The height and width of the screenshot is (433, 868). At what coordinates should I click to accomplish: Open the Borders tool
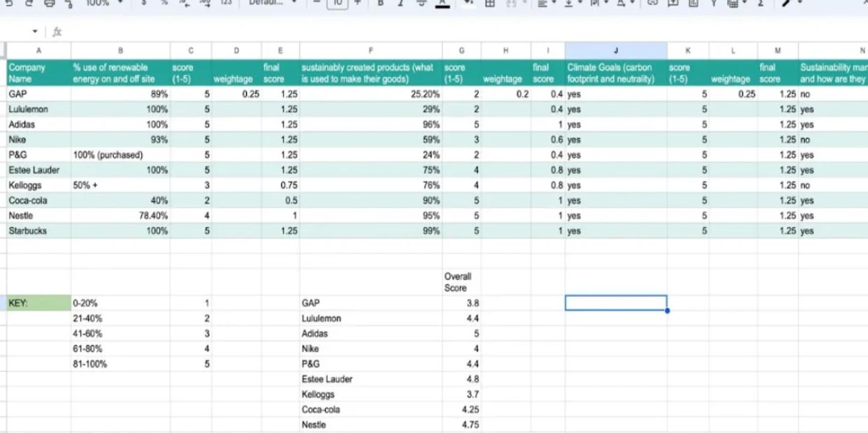pos(490,3)
